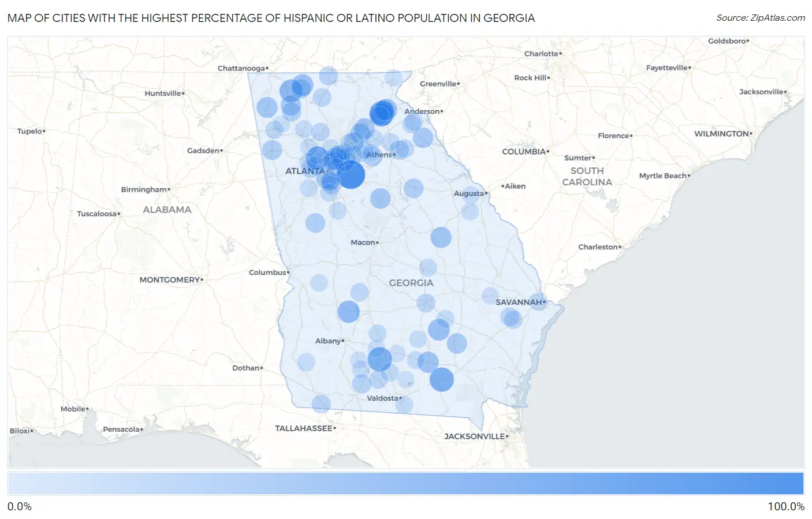
Task: Click the Tuscaloosa city label
Action: tap(97, 214)
